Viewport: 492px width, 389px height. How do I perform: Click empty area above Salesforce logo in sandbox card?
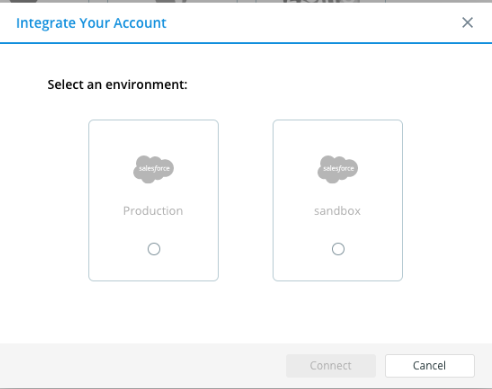pos(338,137)
